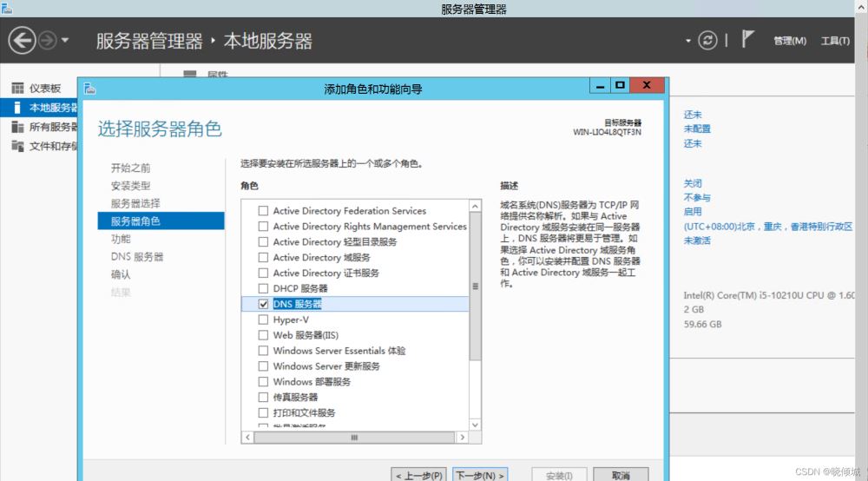Click the 仪表板 dashboard icon
This screenshot has height=481, width=868.
17,89
